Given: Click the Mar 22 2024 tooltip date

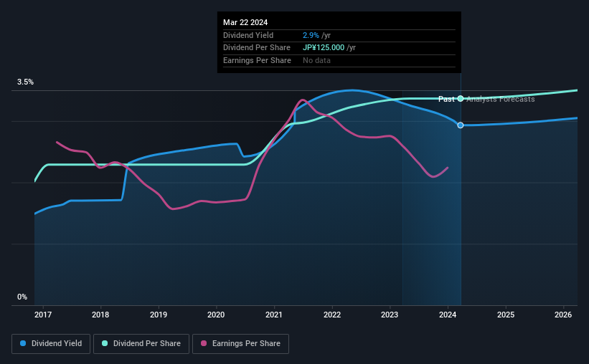Looking at the screenshot, I should point(245,22).
